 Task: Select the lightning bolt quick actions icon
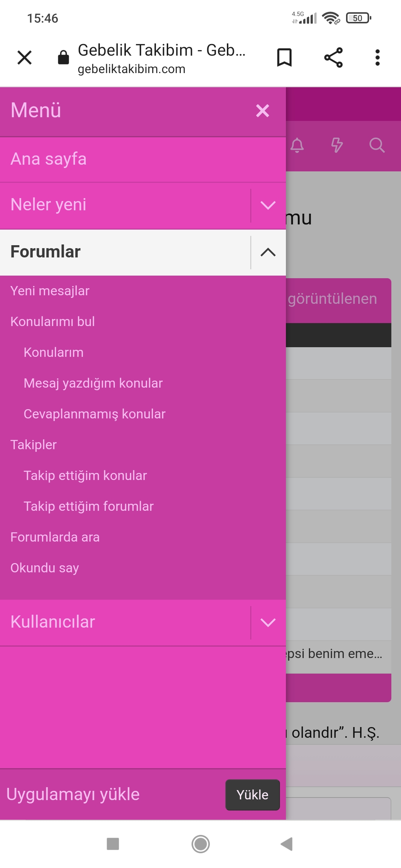point(337,146)
